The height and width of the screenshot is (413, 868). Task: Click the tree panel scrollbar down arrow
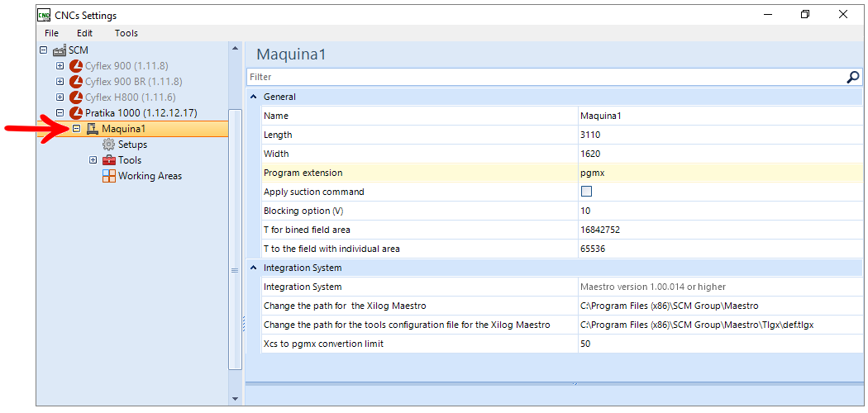236,399
